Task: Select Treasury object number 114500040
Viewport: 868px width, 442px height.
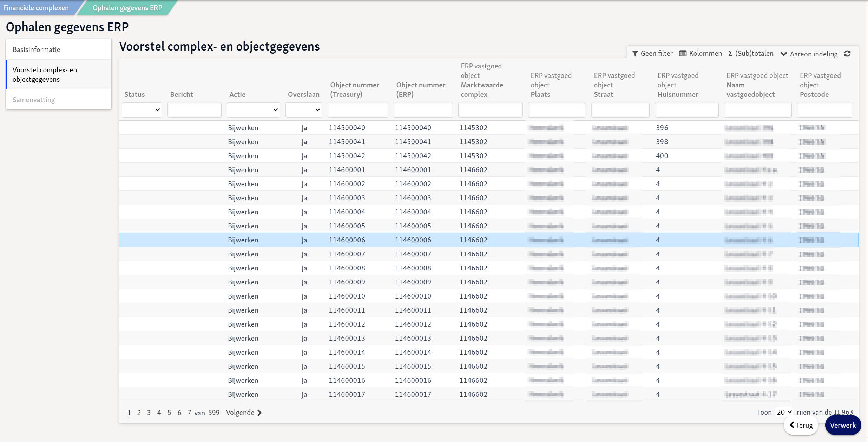Action: 347,128
